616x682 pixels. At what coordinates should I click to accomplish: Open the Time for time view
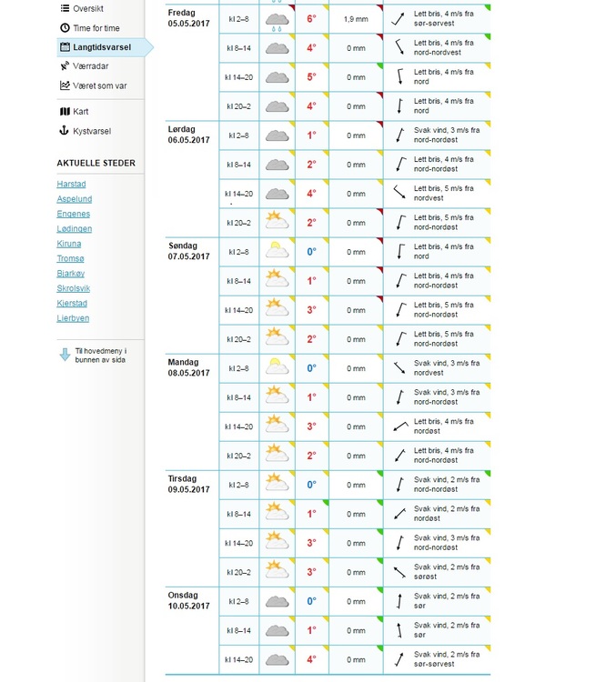click(96, 28)
